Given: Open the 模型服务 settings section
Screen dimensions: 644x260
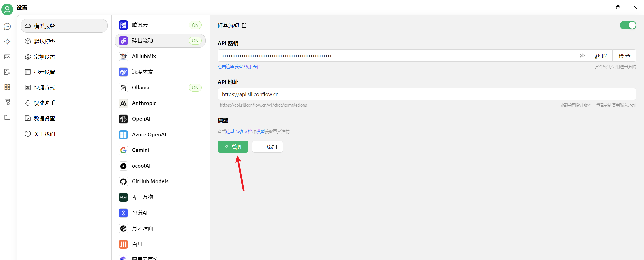Looking at the screenshot, I should click(64, 26).
